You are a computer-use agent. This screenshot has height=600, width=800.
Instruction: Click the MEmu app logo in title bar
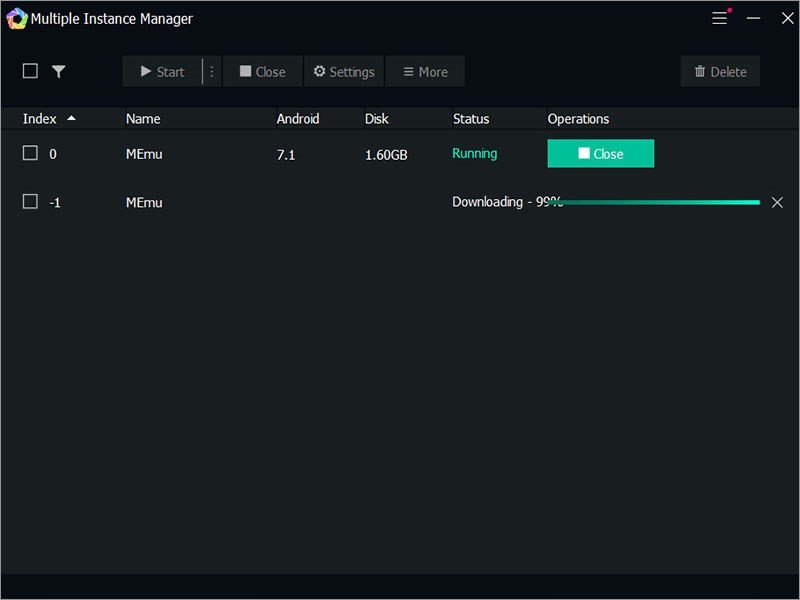pyautogui.click(x=16, y=18)
